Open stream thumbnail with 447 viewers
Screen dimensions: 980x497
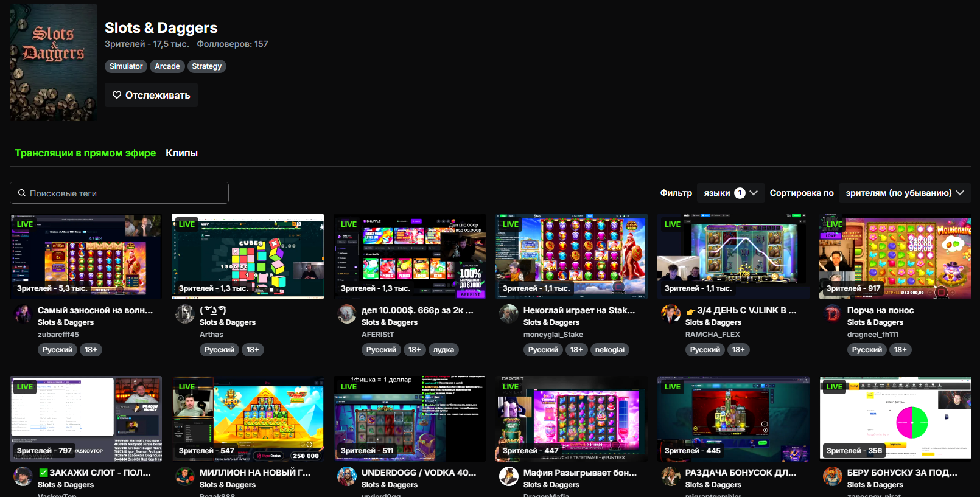[x=572, y=419]
